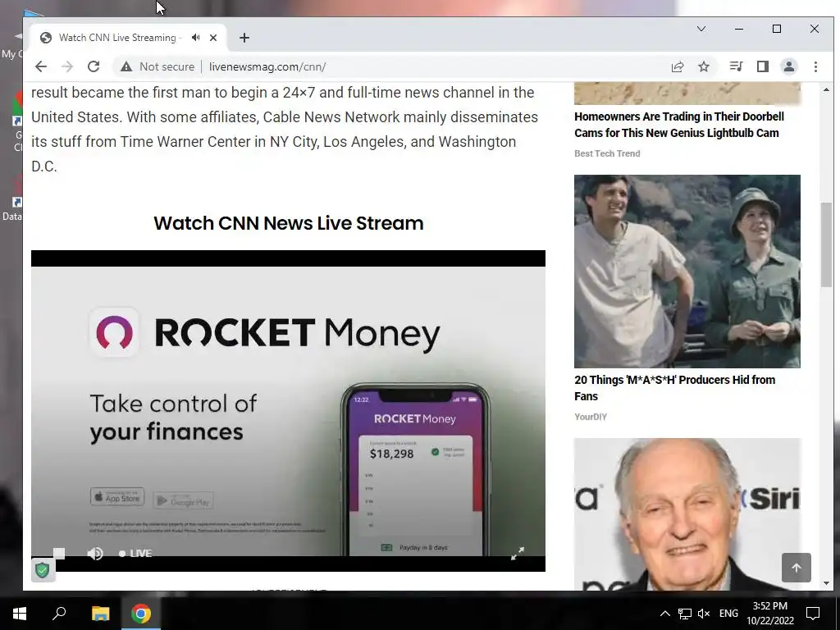
Task: Click the App Store badge in ad
Action: click(117, 496)
